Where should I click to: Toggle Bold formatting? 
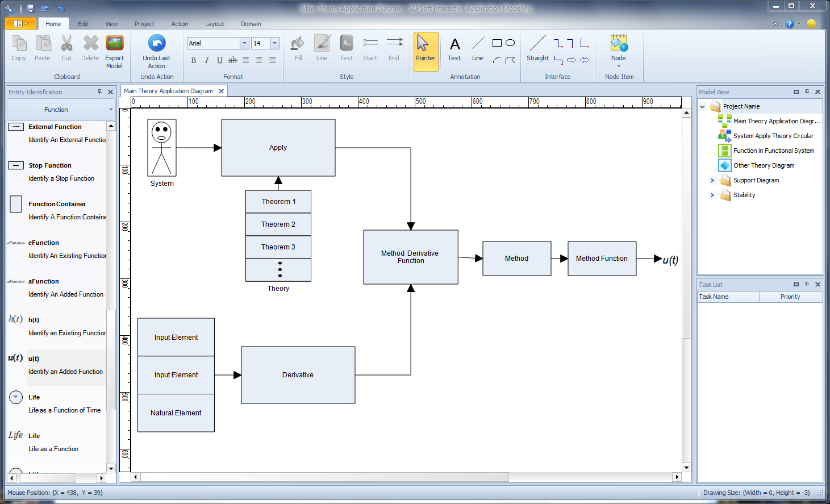194,60
